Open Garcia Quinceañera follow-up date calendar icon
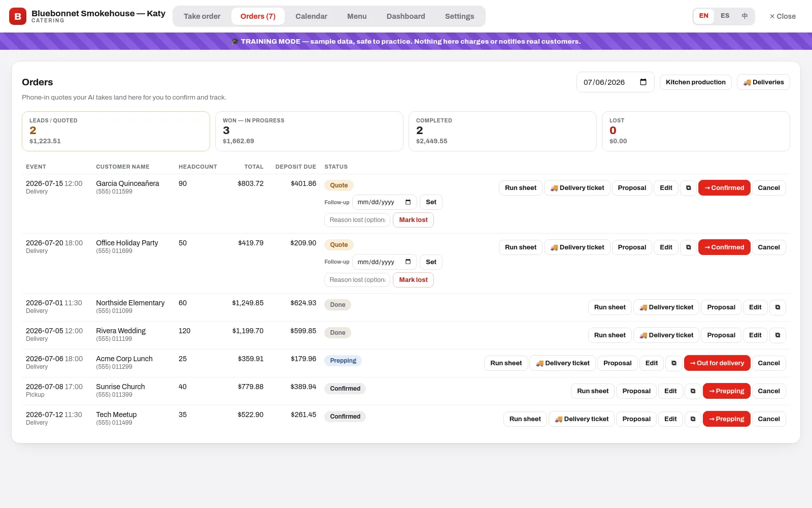812x508 pixels. click(408, 202)
